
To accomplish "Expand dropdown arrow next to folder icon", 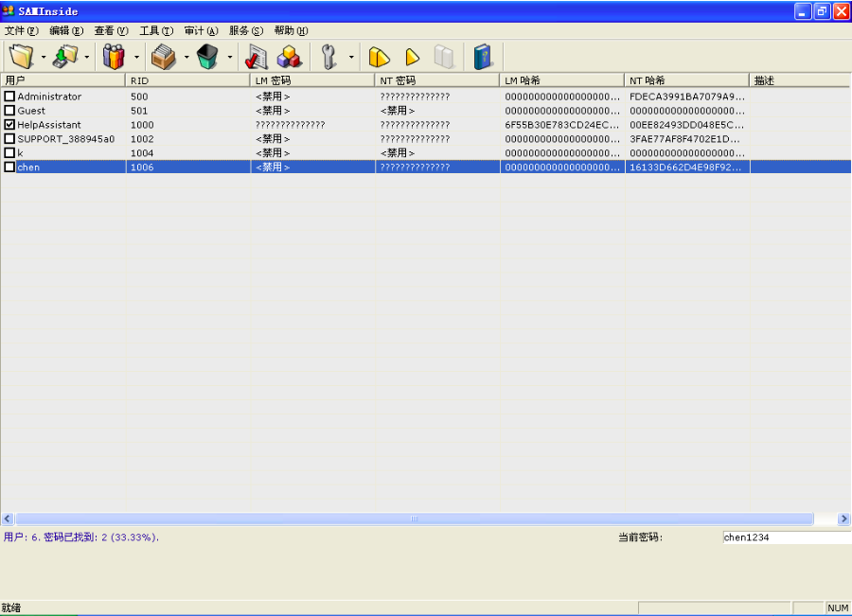I will [x=44, y=57].
